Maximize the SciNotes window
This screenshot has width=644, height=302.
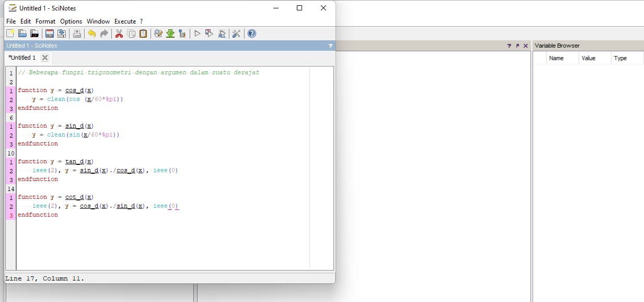tap(299, 8)
